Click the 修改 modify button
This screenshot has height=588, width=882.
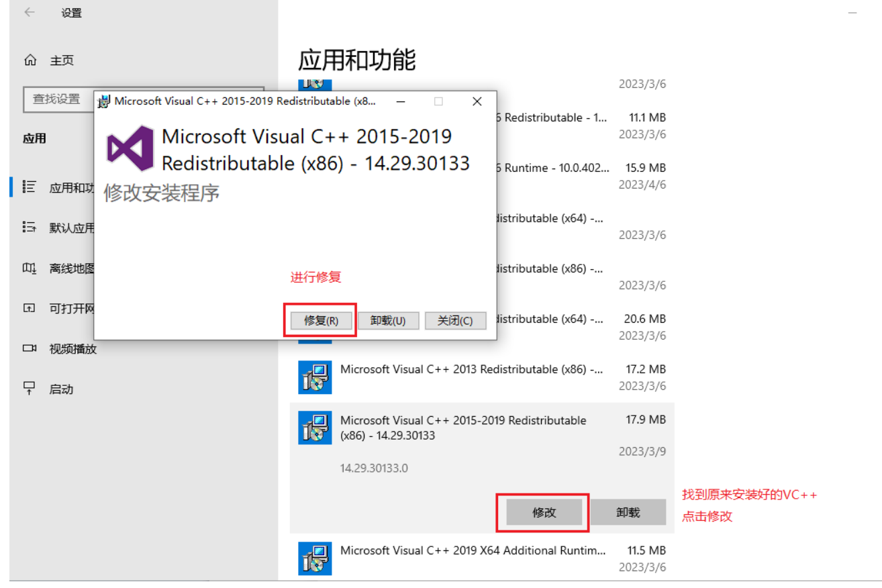(x=544, y=512)
